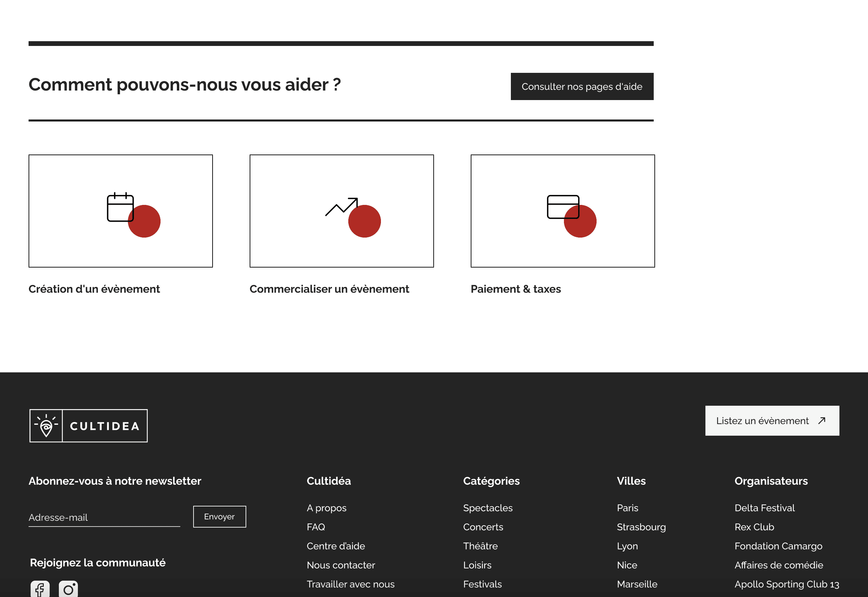Image resolution: width=868 pixels, height=597 pixels.
Task: Open the FAQ footer link
Action: point(316,527)
